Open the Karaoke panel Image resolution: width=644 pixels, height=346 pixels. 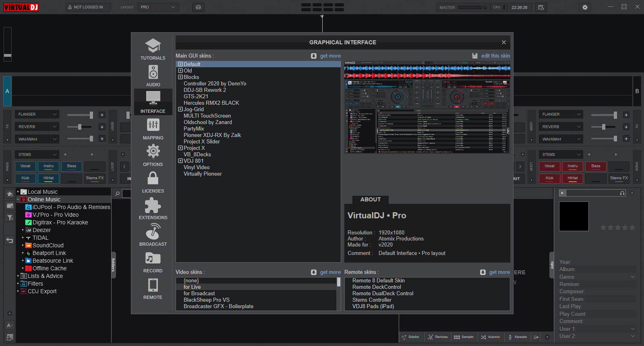click(x=518, y=337)
